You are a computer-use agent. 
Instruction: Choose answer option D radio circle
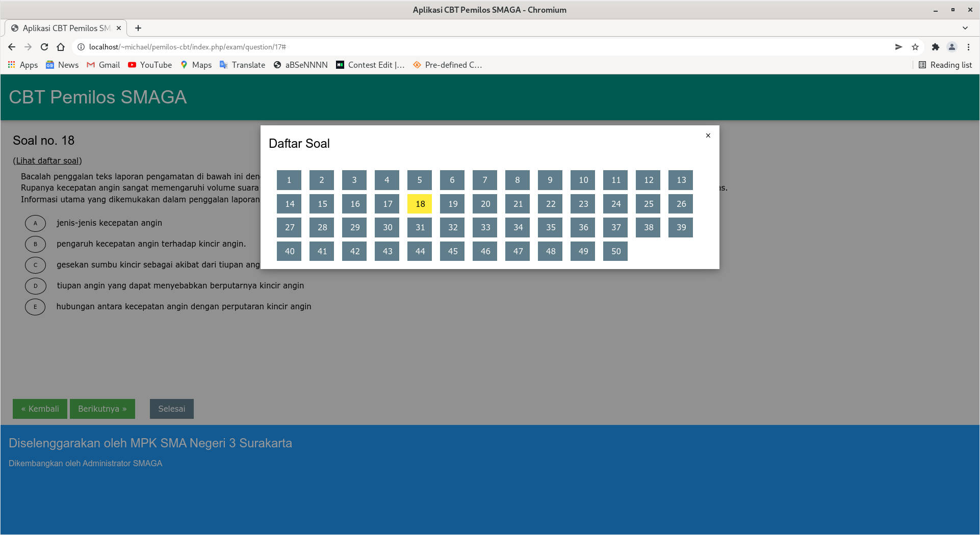[35, 286]
